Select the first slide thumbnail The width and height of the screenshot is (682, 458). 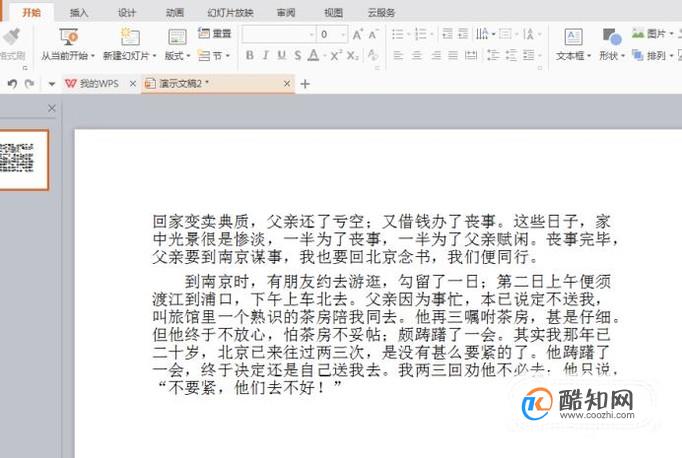(x=23, y=160)
